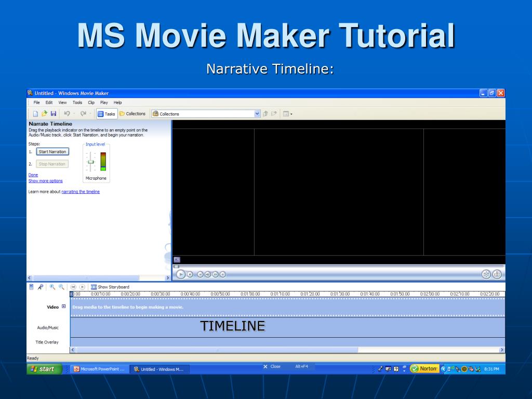This screenshot has height=399, width=532.
Task: Click the Open Project folder icon
Action: pos(44,114)
